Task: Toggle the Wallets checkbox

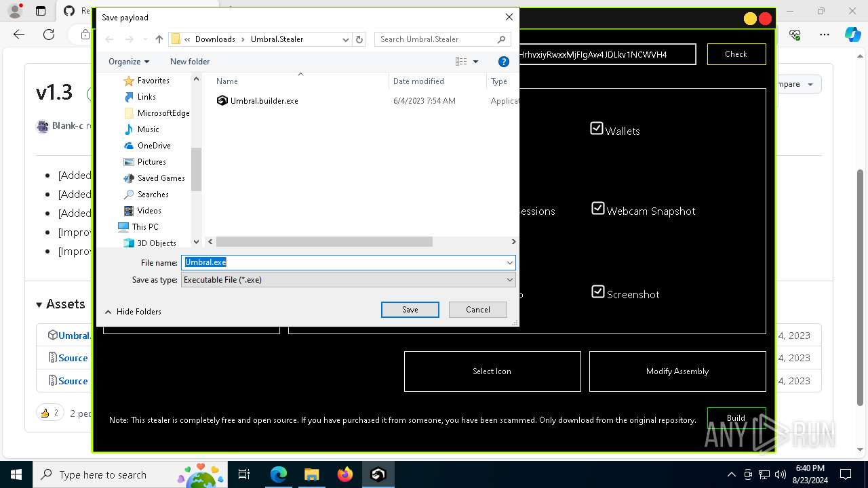Action: click(x=597, y=128)
